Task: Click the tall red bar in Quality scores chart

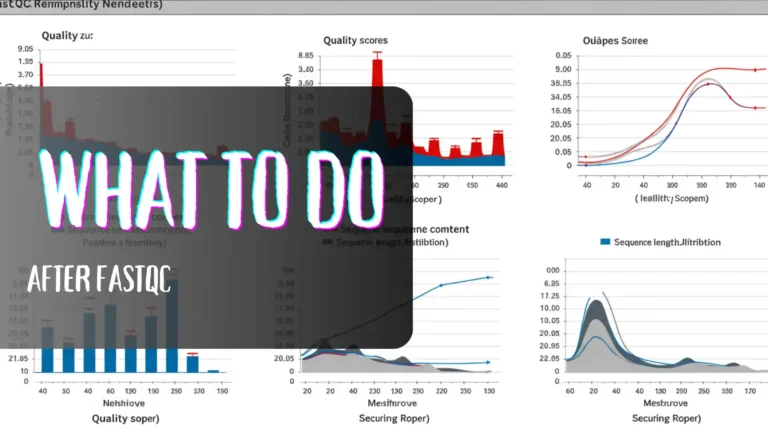Action: [x=378, y=75]
